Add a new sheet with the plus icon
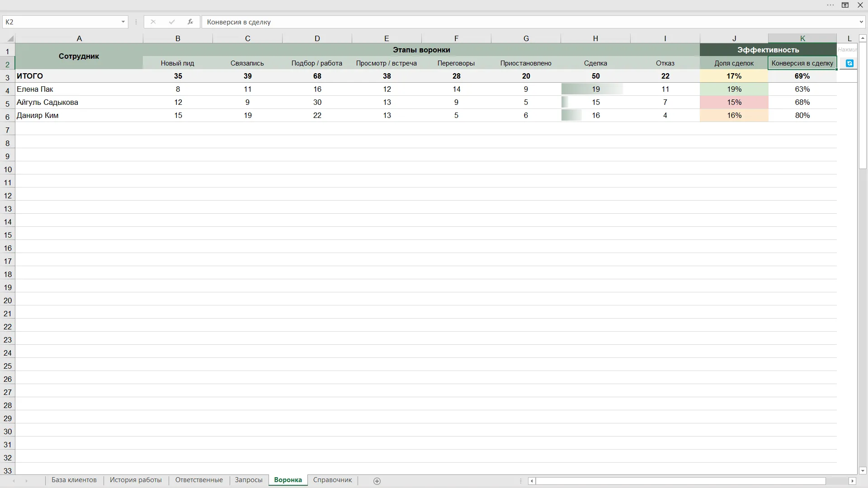This screenshot has width=868, height=488. point(377,481)
